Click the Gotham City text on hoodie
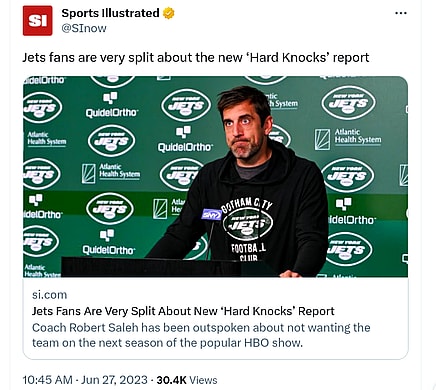 click(x=247, y=204)
